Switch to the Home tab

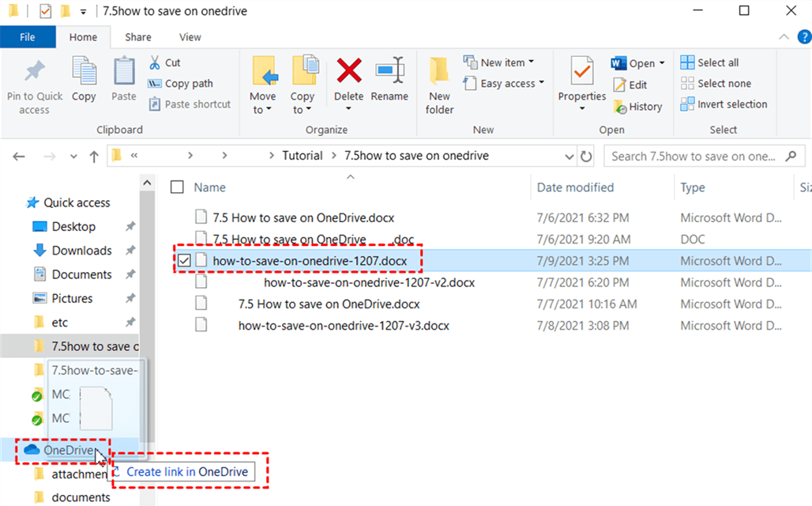coord(83,37)
